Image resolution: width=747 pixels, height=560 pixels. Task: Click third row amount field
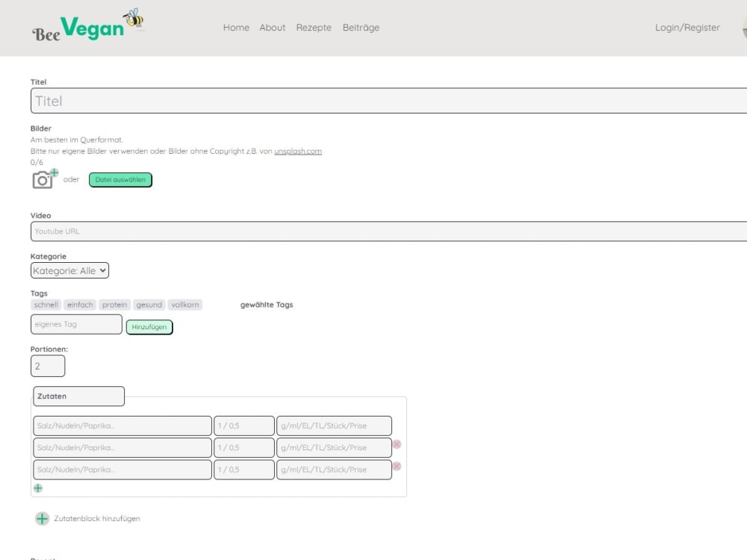(x=244, y=470)
